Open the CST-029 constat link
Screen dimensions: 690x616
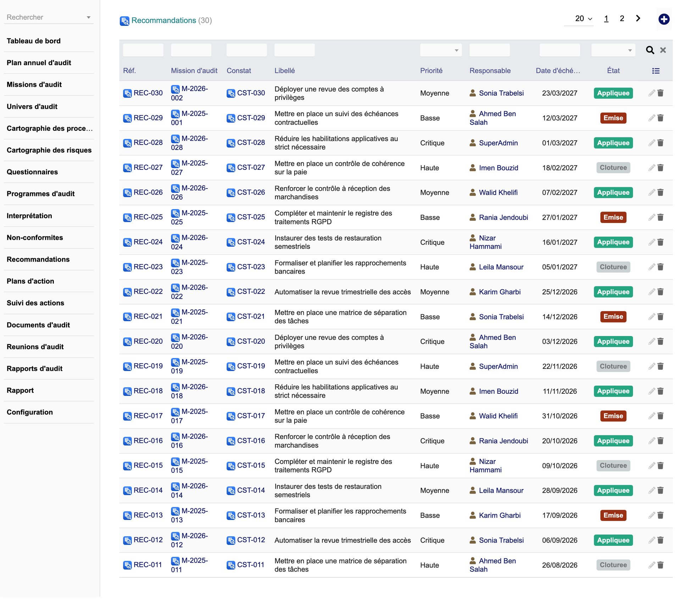coord(251,118)
